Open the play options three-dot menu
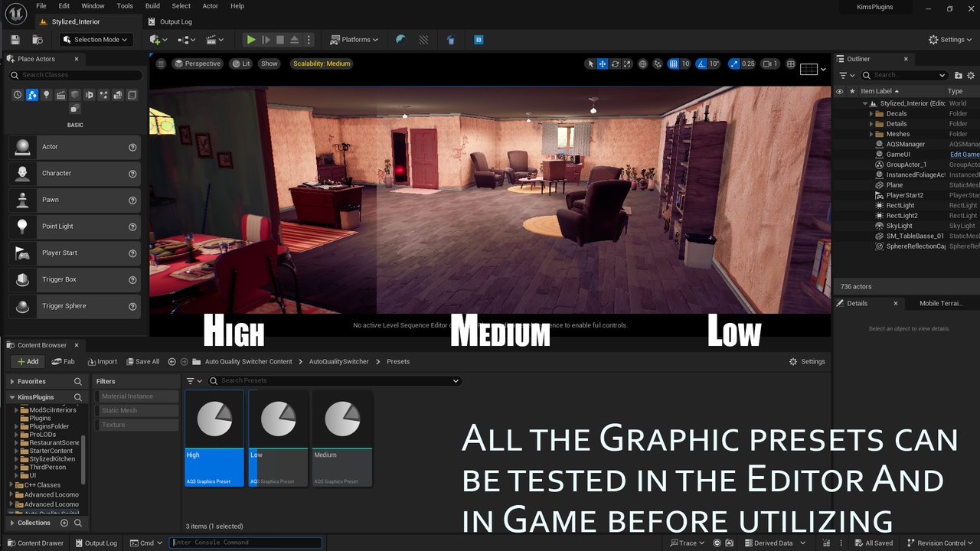 coord(309,40)
